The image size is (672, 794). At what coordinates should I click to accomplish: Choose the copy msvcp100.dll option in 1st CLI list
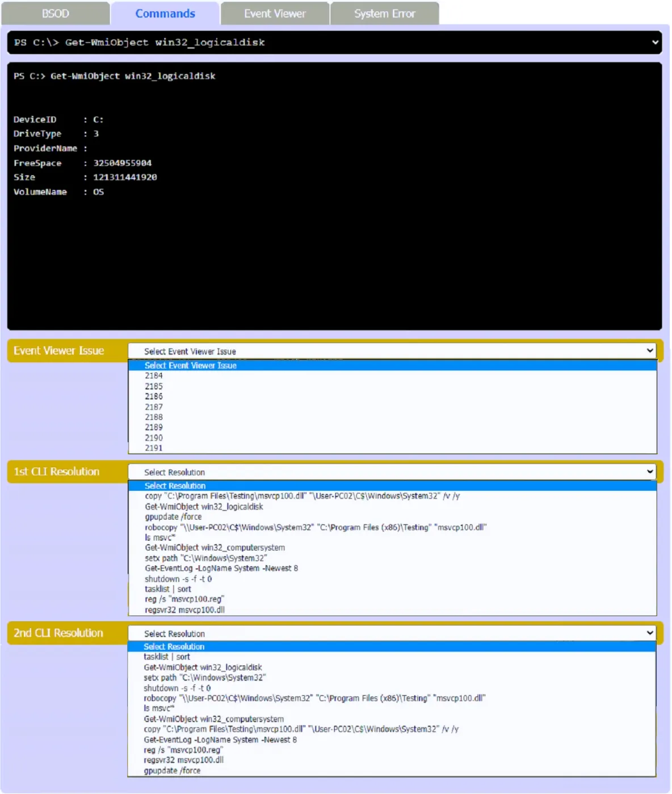[x=392, y=496]
